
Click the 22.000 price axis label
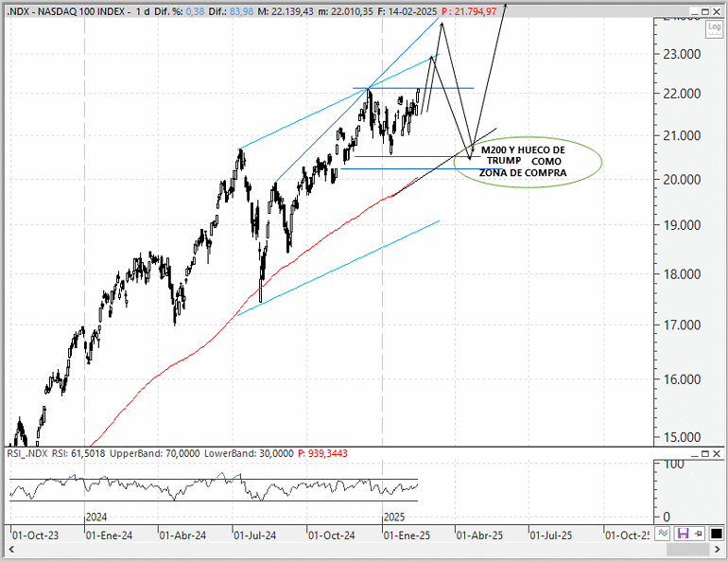coord(682,94)
